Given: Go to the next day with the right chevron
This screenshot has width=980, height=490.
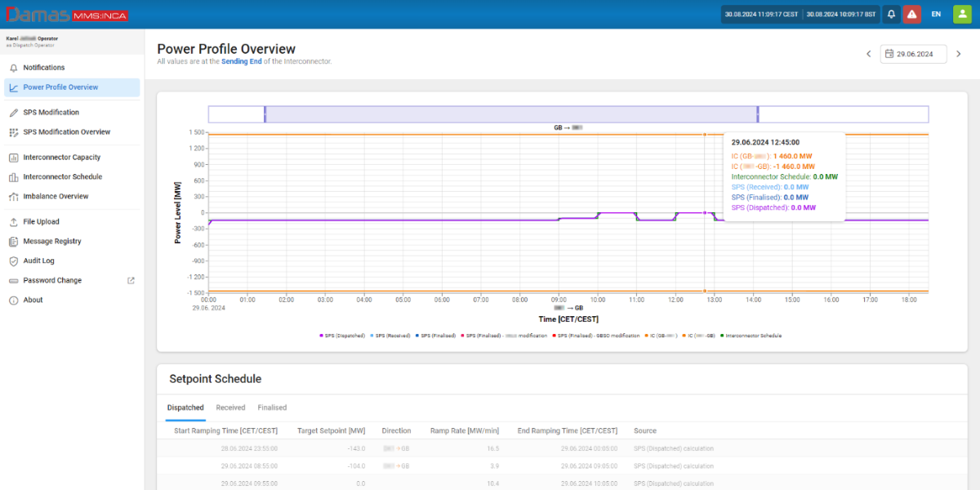Looking at the screenshot, I should [x=959, y=54].
